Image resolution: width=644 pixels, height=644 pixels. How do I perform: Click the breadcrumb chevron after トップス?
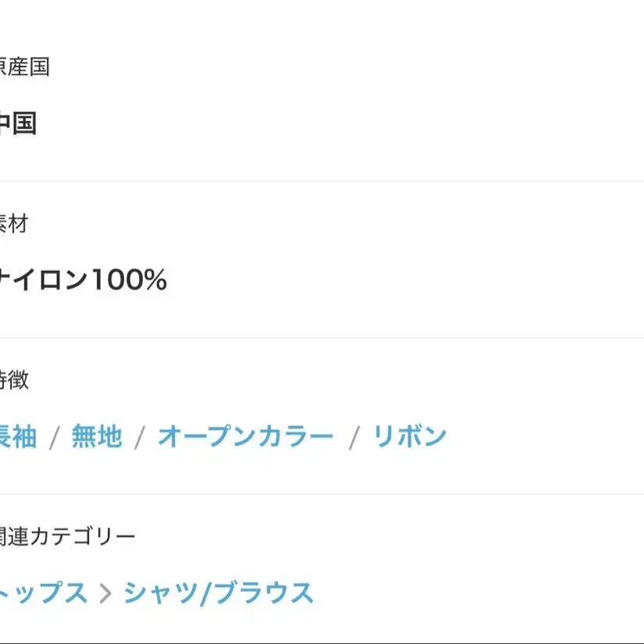coord(105,593)
